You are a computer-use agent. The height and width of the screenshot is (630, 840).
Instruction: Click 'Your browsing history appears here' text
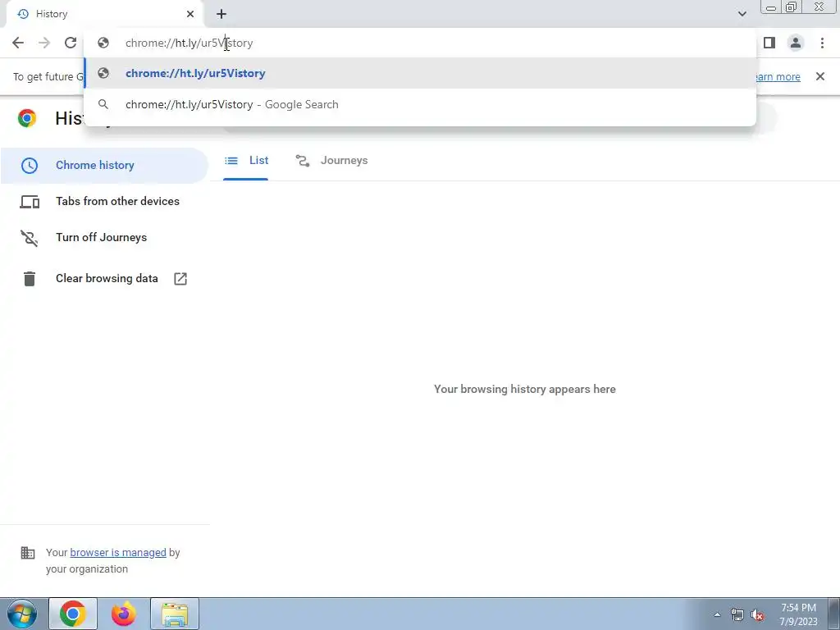[525, 390]
